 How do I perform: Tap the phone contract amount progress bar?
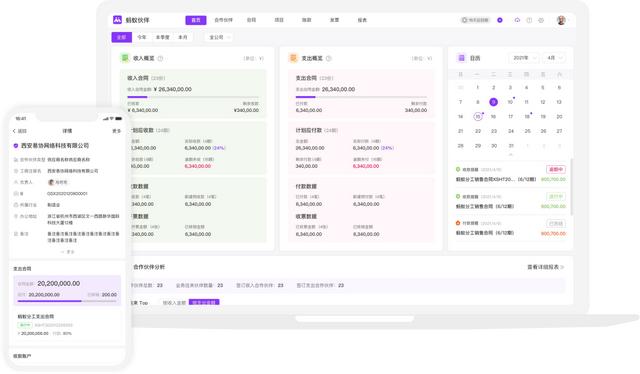pos(67,301)
